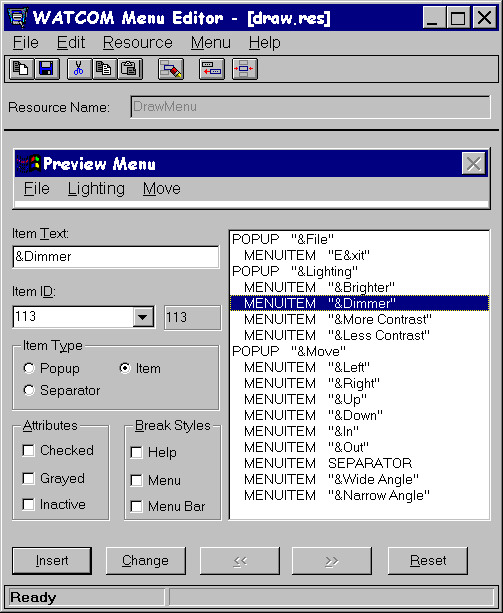Expand the Move preview menu

point(162,189)
